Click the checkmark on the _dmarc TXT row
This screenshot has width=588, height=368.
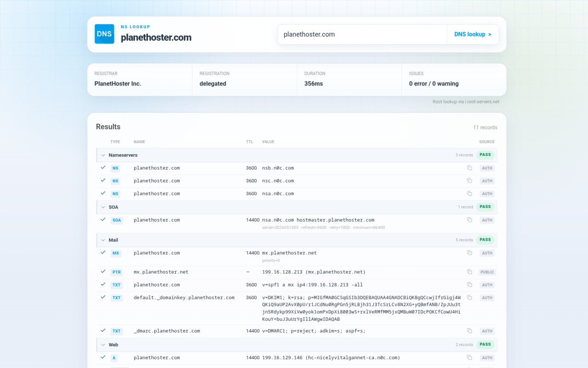(103, 330)
